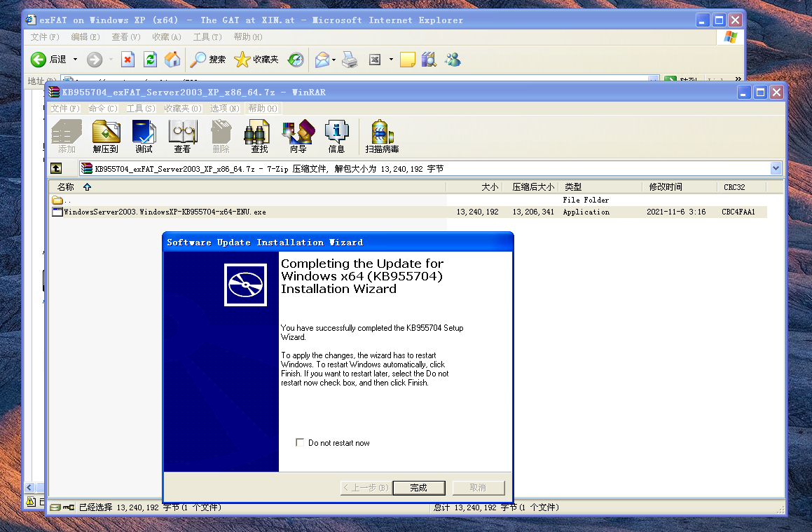Click the "CBC4FAA1" CRC32 value
Viewport: 812px width, 532px height.
[x=738, y=212]
